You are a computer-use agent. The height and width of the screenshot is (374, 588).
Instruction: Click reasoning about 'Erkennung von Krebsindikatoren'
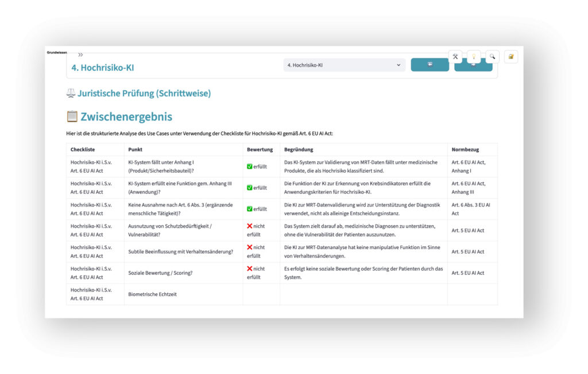click(363, 188)
